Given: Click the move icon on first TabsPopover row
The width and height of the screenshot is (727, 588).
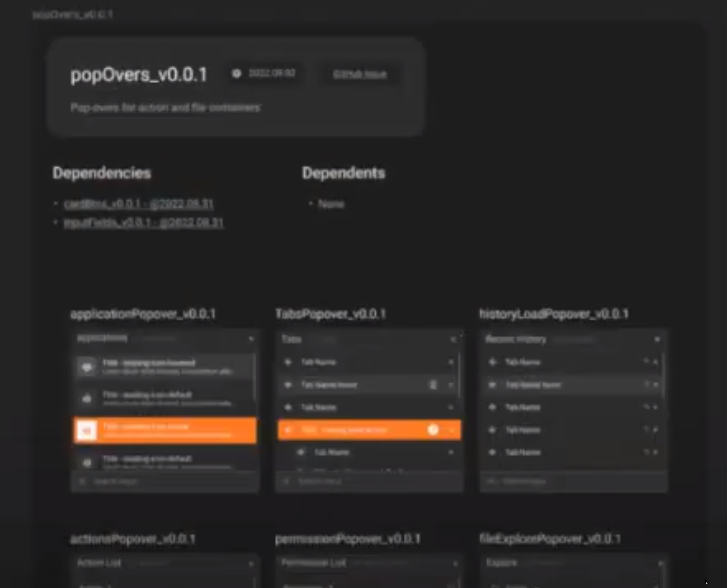Looking at the screenshot, I should click(288, 362).
